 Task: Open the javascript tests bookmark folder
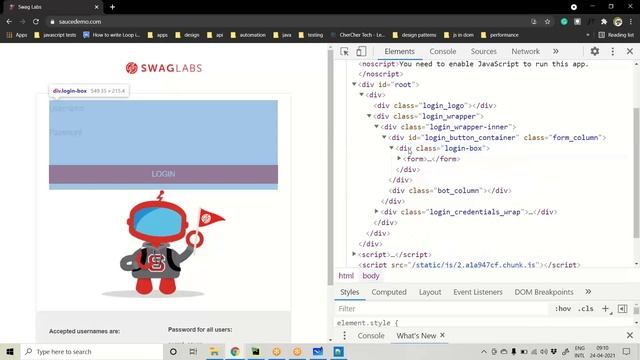pos(56,35)
